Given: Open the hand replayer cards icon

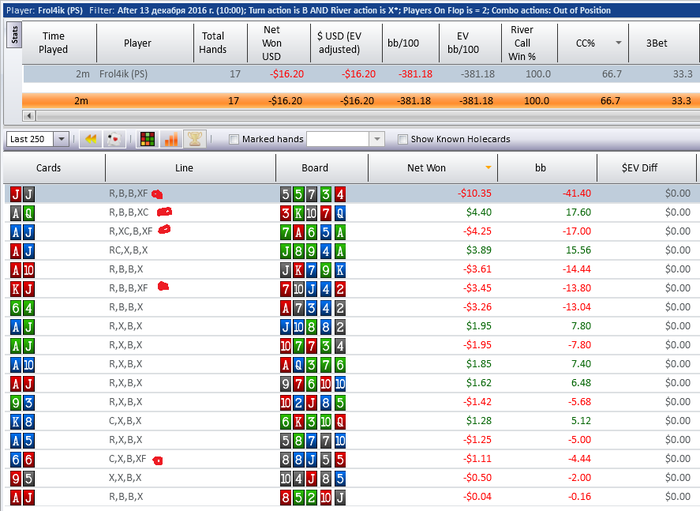Looking at the screenshot, I should [114, 139].
